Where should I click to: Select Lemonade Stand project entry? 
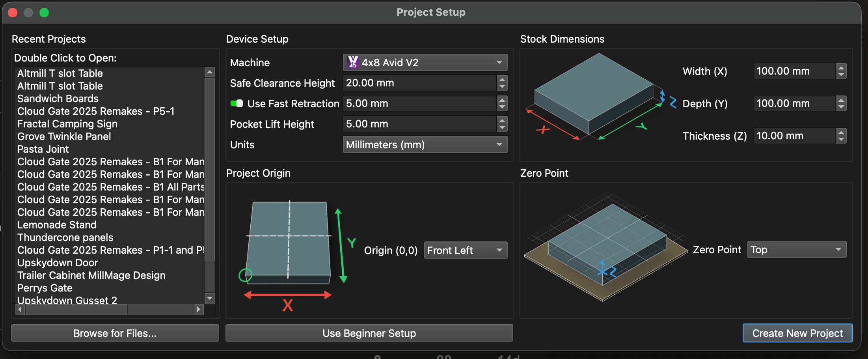tap(57, 225)
